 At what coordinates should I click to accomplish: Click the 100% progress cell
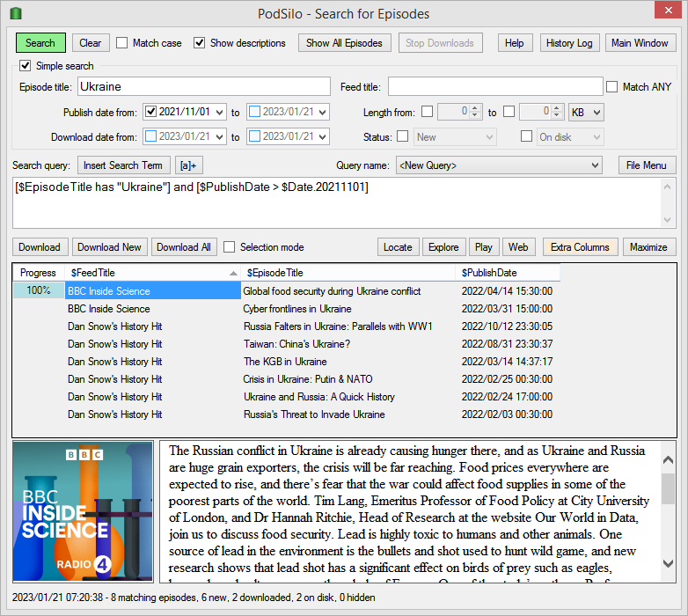point(39,290)
